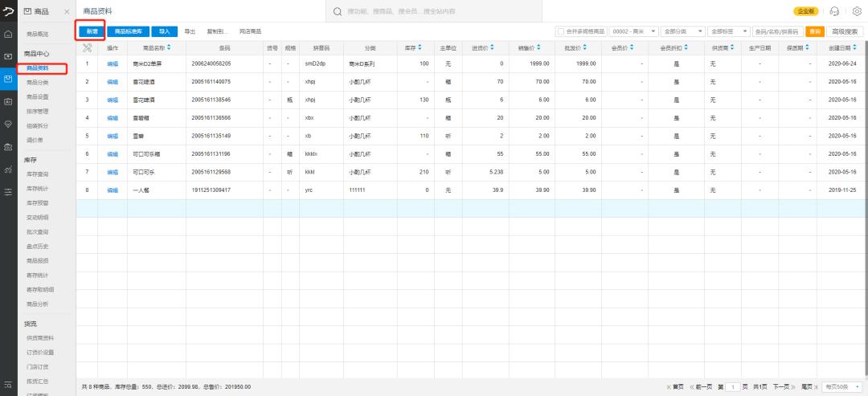
Task: Open the store building icon in dark sidebar
Action: coord(8,147)
